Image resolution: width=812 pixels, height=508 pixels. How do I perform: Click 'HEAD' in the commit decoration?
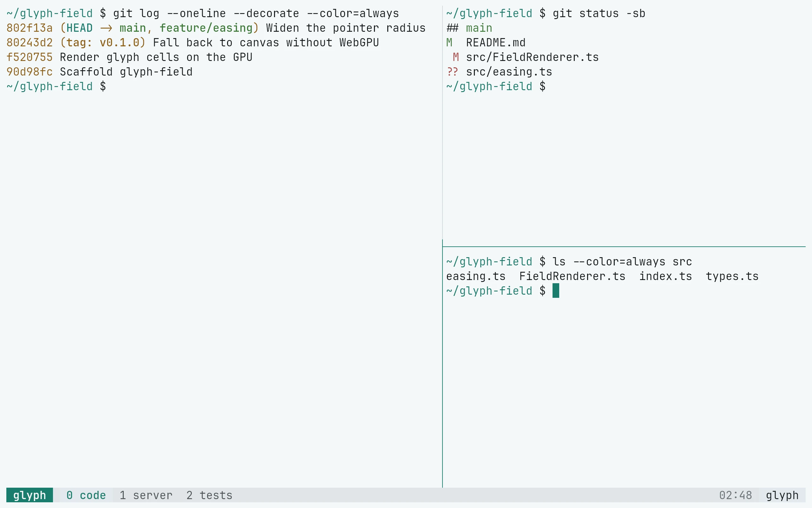[79, 28]
